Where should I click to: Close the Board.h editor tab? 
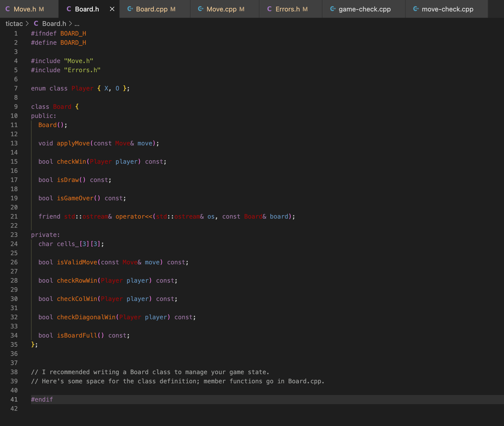[112, 9]
